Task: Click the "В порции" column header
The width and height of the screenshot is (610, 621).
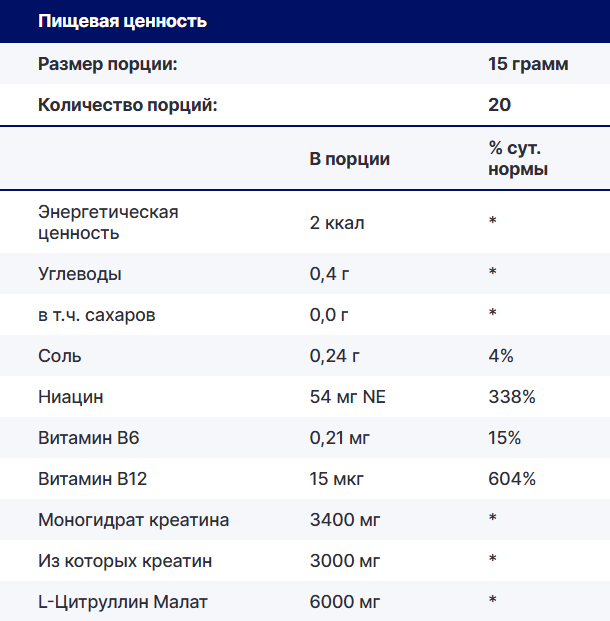Action: point(350,159)
